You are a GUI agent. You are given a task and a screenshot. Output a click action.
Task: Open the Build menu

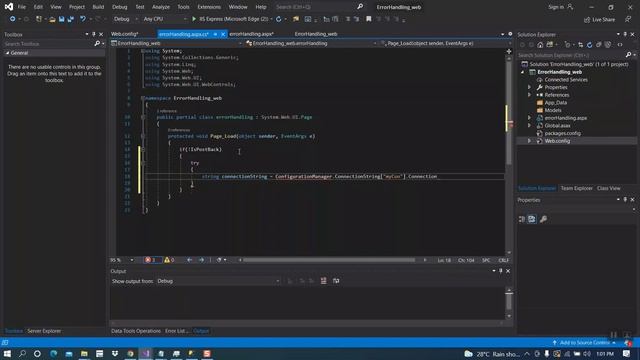[x=98, y=7]
